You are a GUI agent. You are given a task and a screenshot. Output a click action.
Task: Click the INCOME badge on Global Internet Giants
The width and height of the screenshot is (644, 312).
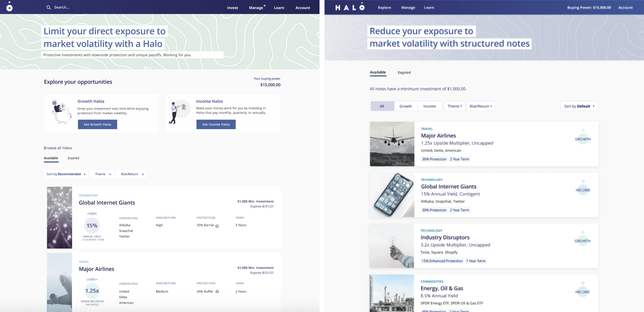583,190
